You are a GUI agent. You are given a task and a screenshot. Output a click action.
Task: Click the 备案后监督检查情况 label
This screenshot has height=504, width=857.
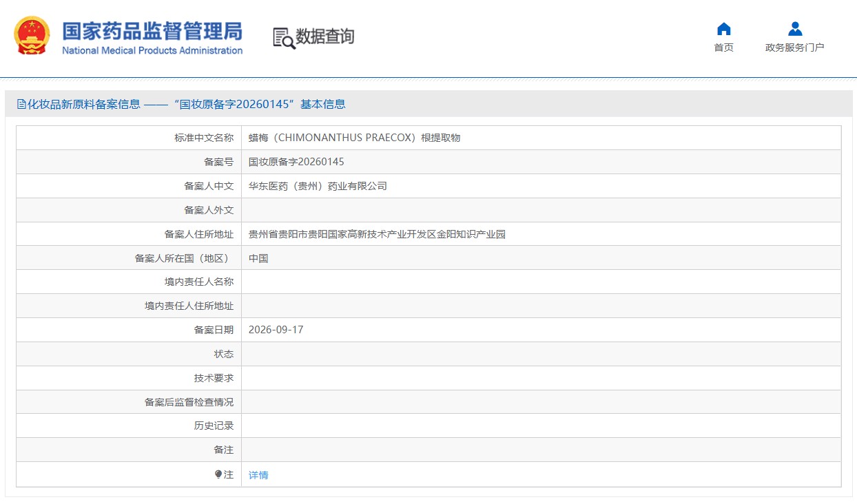coord(189,402)
